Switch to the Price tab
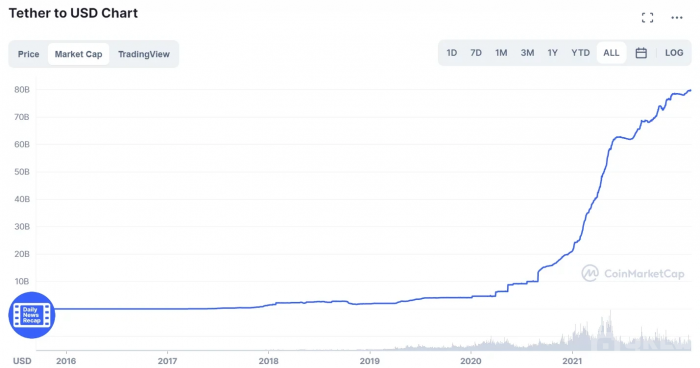The height and width of the screenshot is (368, 700). (x=29, y=54)
